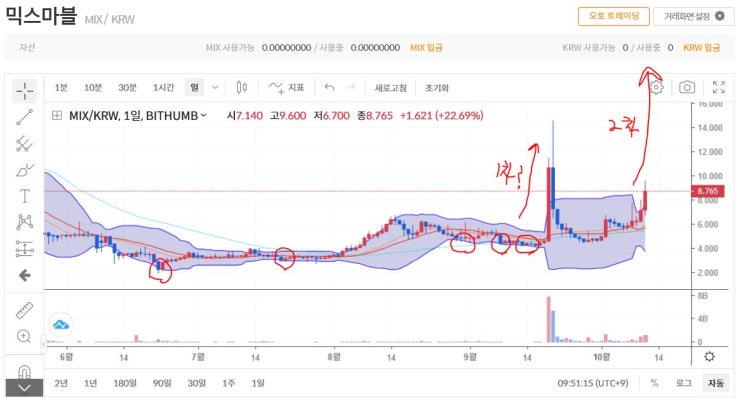Select the crosshair cursor tool
Viewport: 743px width, 408px height.
(x=24, y=91)
